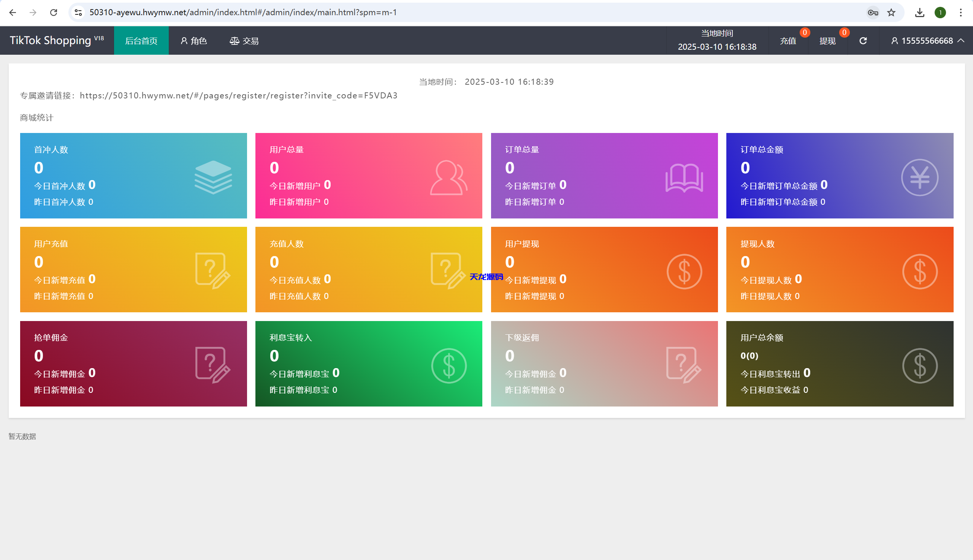973x560 pixels.
Task: Click the layers icon on 首冲人数 card
Action: click(x=213, y=177)
